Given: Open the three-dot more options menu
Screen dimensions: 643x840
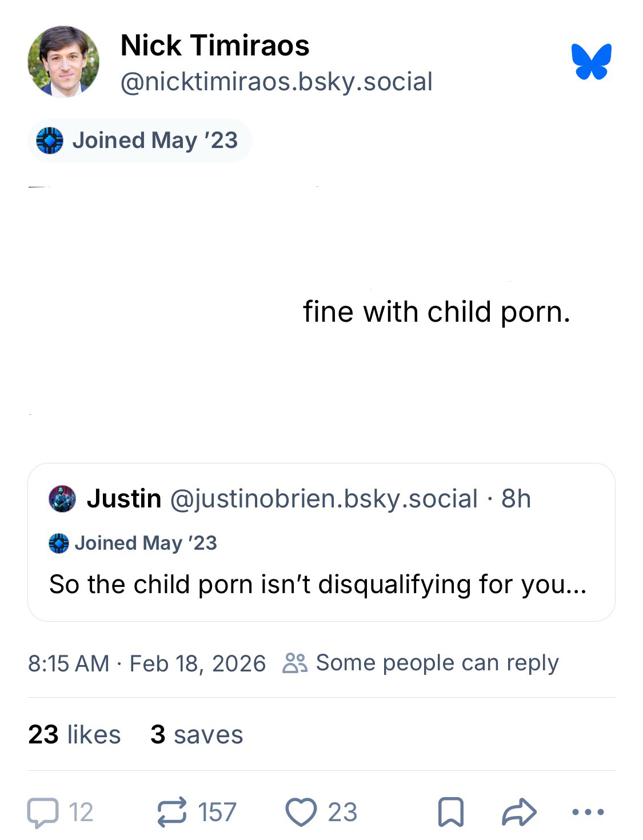Looking at the screenshot, I should pyautogui.click(x=588, y=812).
